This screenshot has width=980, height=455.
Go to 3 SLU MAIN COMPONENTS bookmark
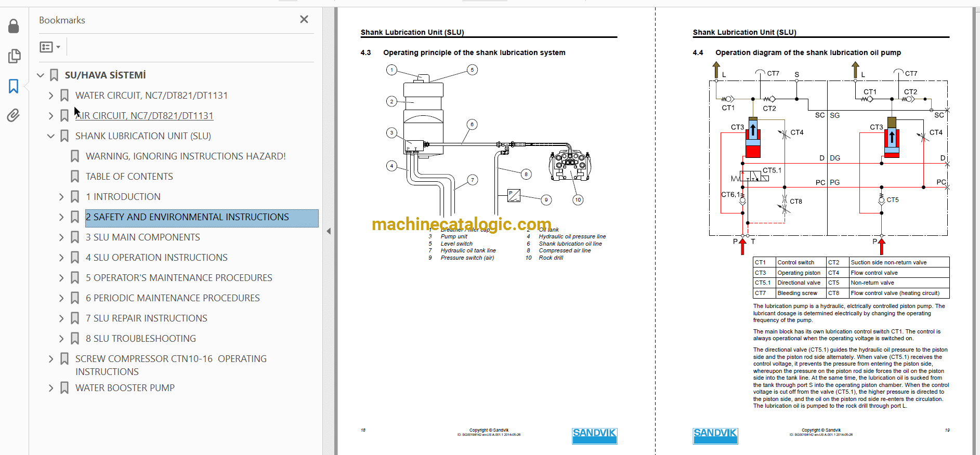tap(143, 237)
